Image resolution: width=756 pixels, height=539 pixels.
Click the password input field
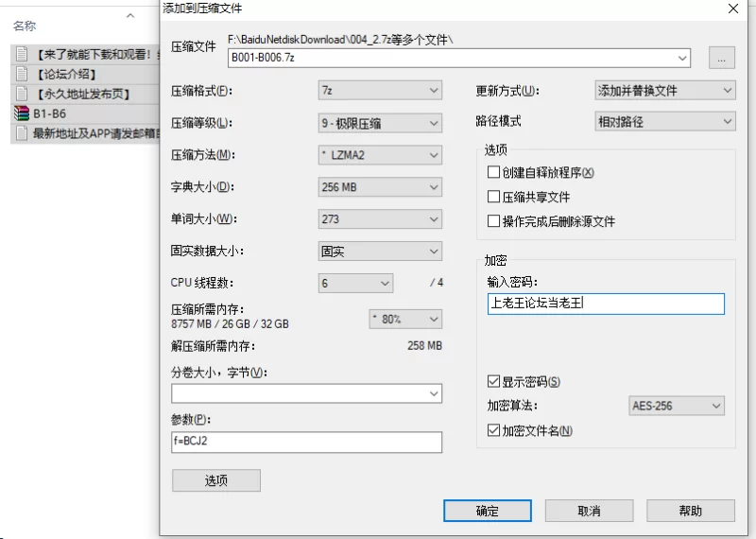coord(606,304)
